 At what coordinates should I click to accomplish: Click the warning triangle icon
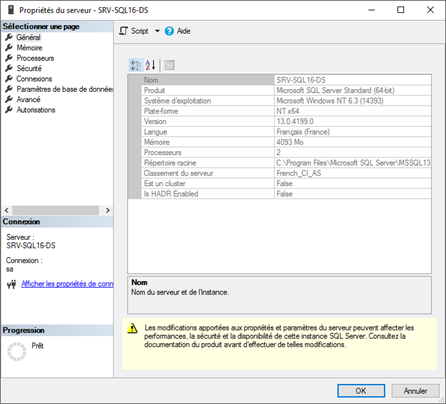[x=132, y=328]
